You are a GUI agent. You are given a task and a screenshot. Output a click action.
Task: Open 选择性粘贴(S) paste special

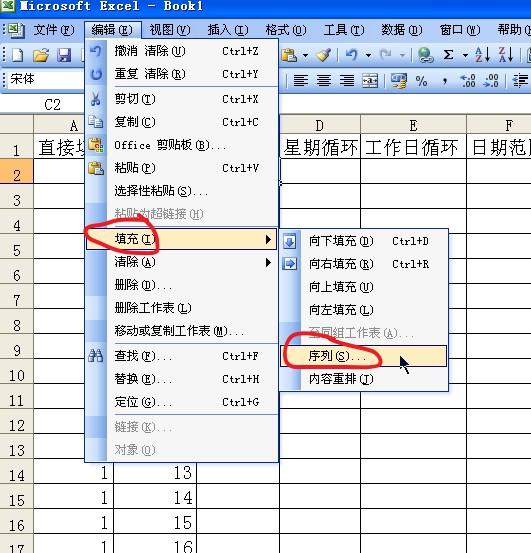coord(181,191)
